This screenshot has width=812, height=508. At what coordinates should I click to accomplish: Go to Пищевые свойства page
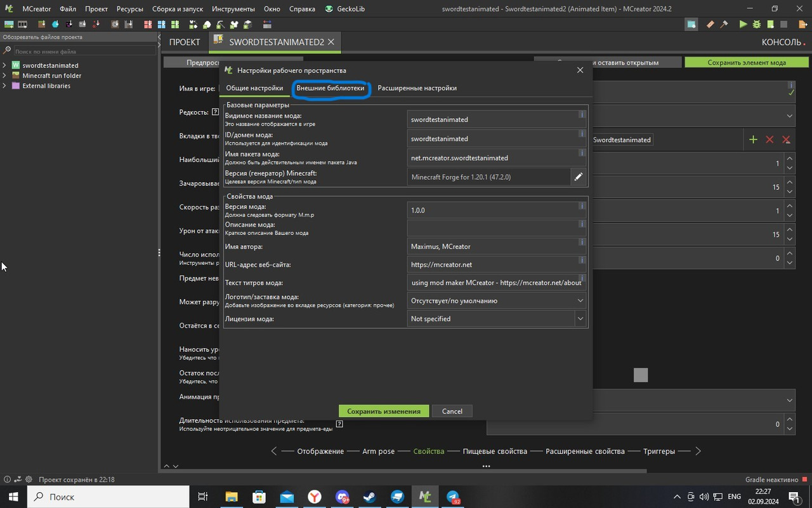pos(495,451)
